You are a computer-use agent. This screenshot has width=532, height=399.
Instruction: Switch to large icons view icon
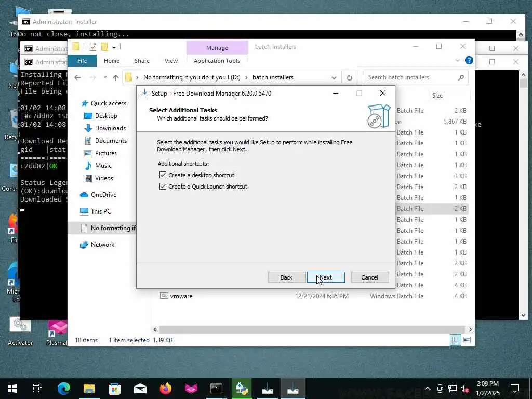coord(467,340)
